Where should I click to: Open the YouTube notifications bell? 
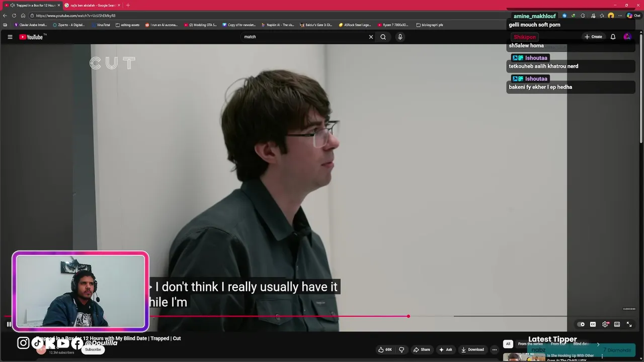[x=613, y=37]
